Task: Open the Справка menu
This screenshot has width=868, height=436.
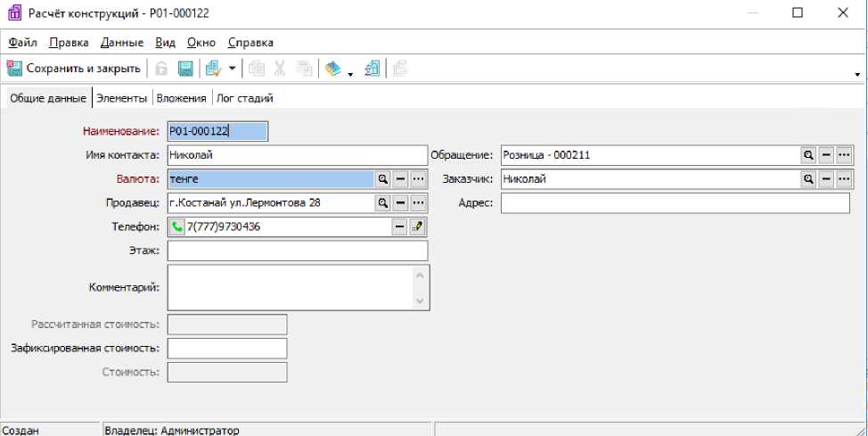Action: coord(250,43)
